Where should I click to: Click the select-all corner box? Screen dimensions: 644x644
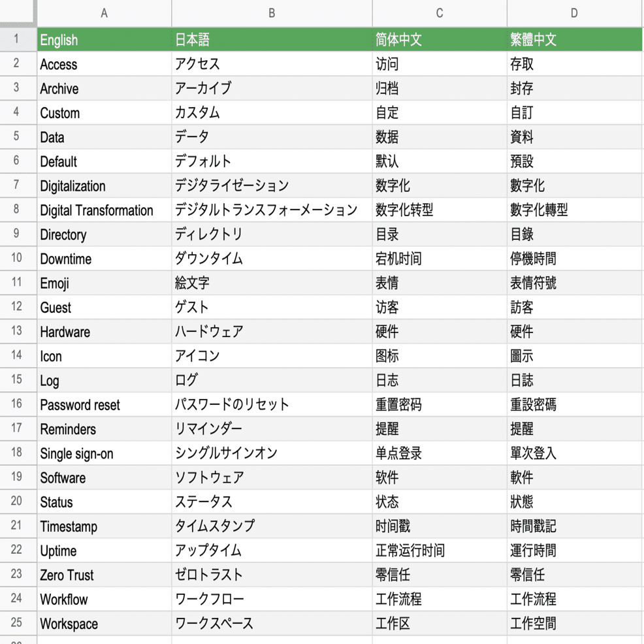(16, 11)
